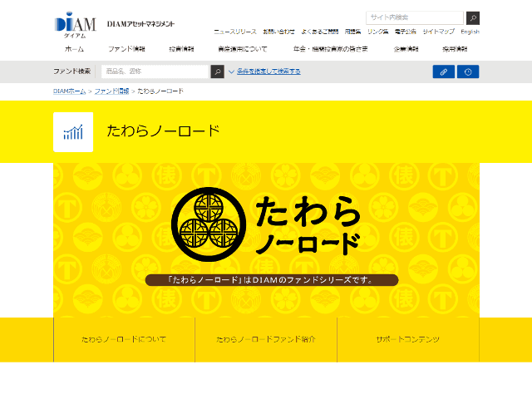This screenshot has height=399, width=532.
Task: Click the ファンド検索 label
Action: click(72, 71)
